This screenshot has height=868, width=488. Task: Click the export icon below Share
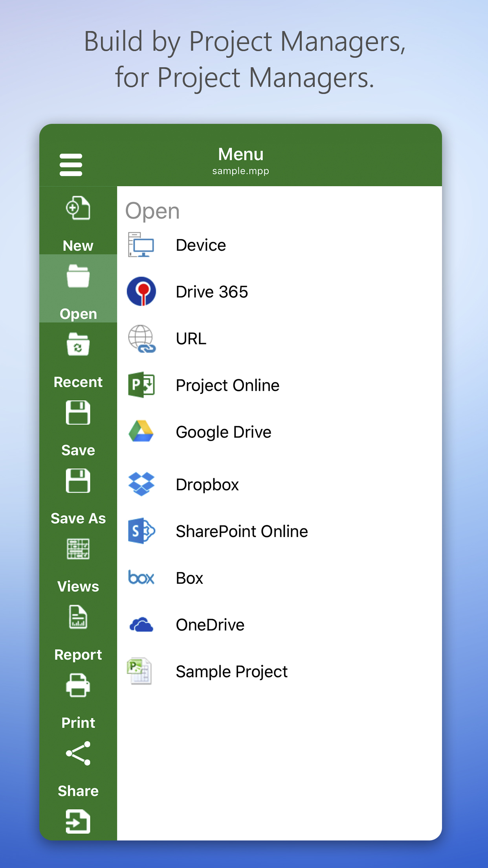(x=78, y=822)
